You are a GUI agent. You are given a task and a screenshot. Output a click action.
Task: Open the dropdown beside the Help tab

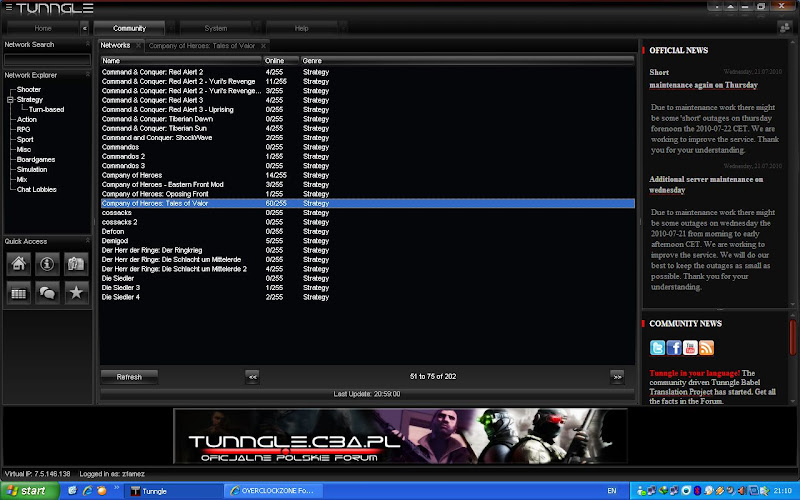[x=343, y=28]
